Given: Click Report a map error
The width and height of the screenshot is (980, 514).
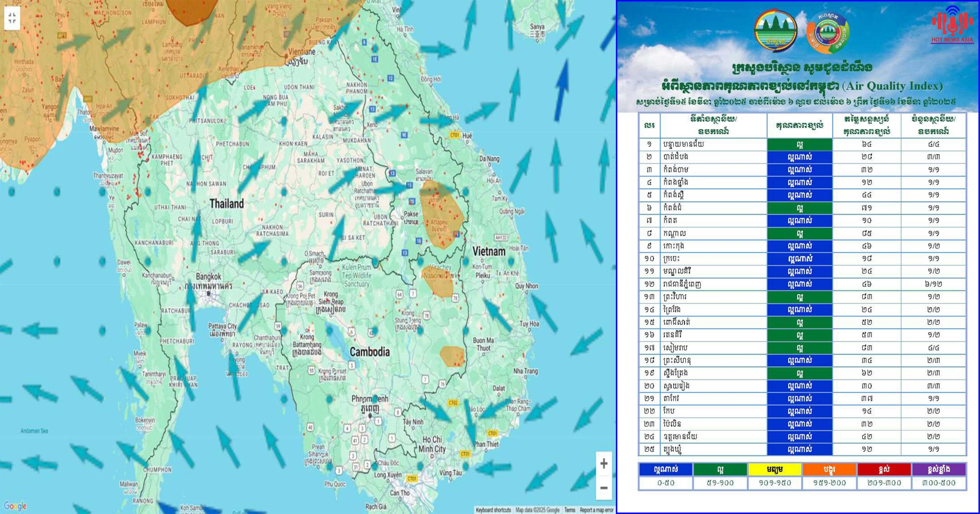Looking at the screenshot, I should tap(596, 510).
